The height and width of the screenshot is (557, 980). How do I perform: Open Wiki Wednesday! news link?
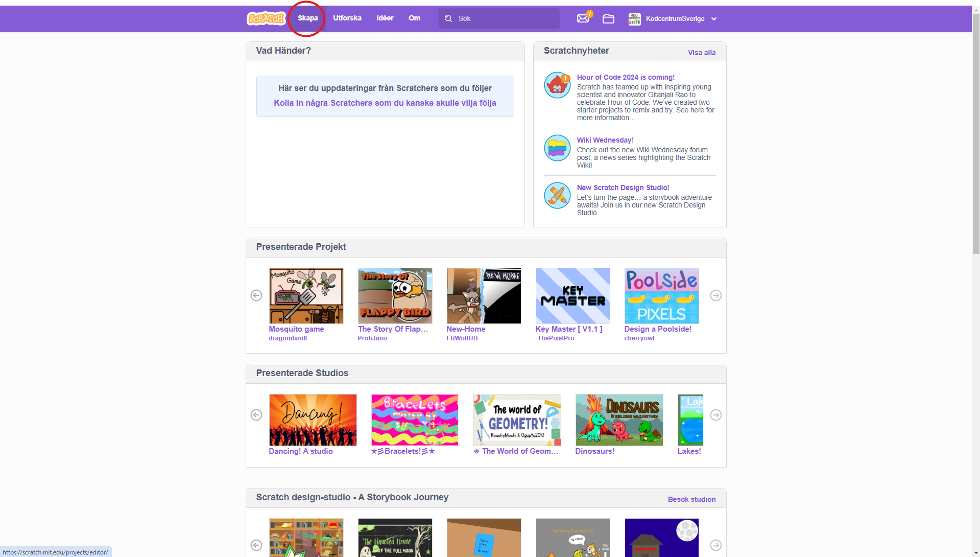605,140
